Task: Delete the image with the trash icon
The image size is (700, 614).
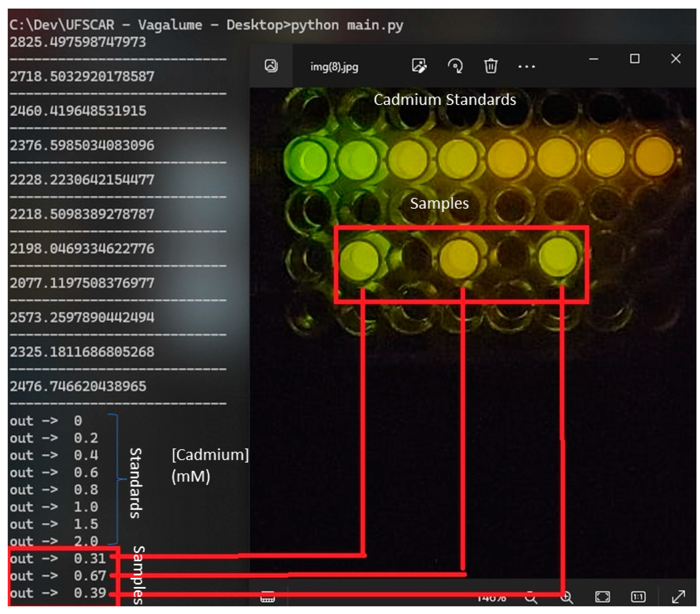Action: (491, 66)
